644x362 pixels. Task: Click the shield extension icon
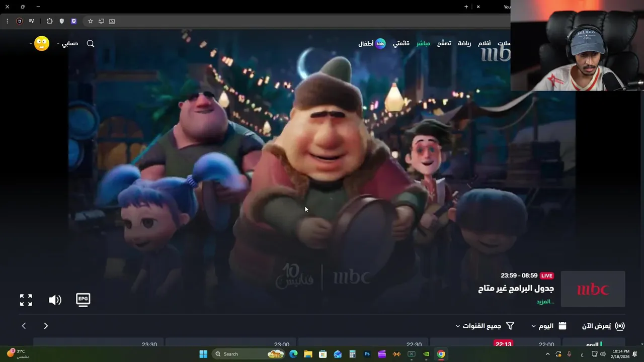[x=62, y=21]
